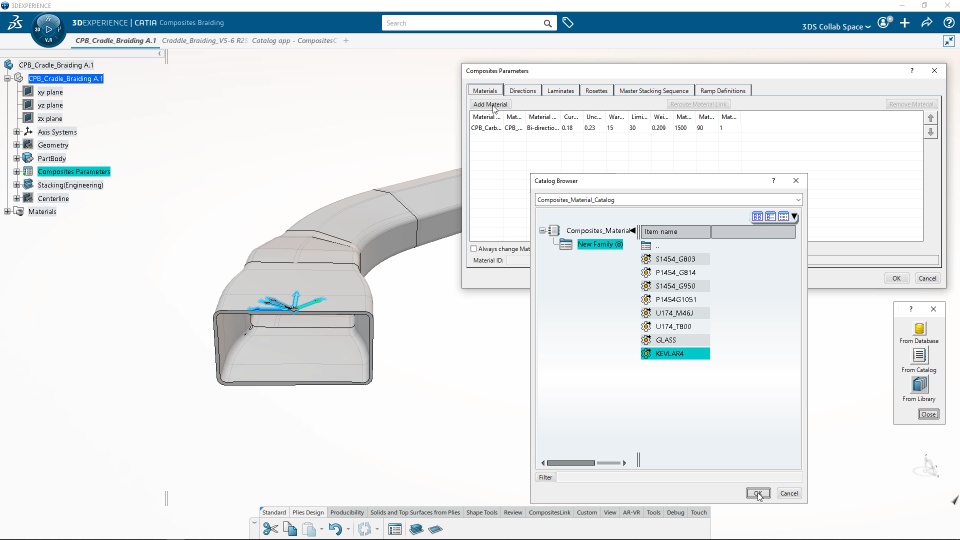Click the Cut scissors icon
Viewport: 960px width, 540px height.
click(270, 529)
